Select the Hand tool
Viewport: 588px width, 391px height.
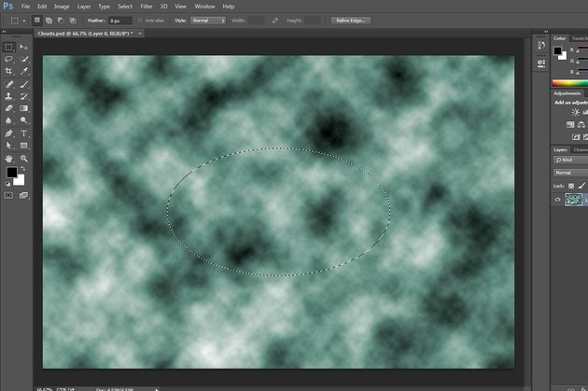click(x=9, y=159)
